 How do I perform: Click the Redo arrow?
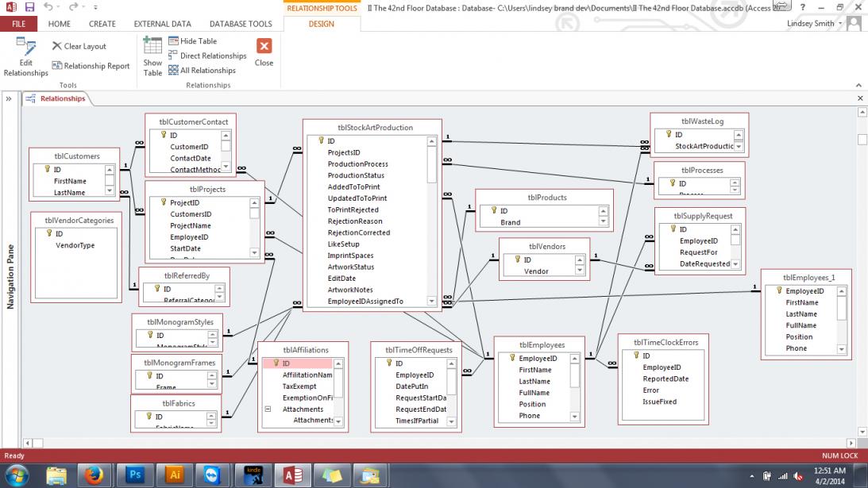tap(73, 7)
